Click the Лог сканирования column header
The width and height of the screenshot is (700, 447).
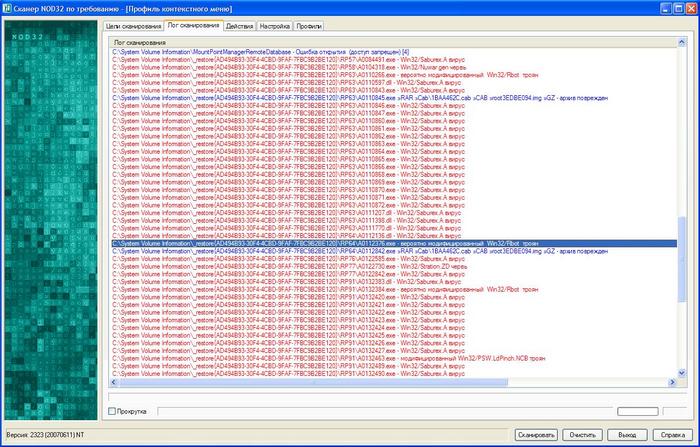pos(393,42)
